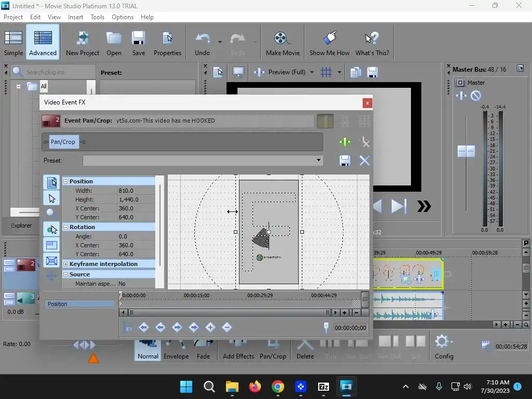Select the Pan/Crop chain node

click(x=63, y=142)
